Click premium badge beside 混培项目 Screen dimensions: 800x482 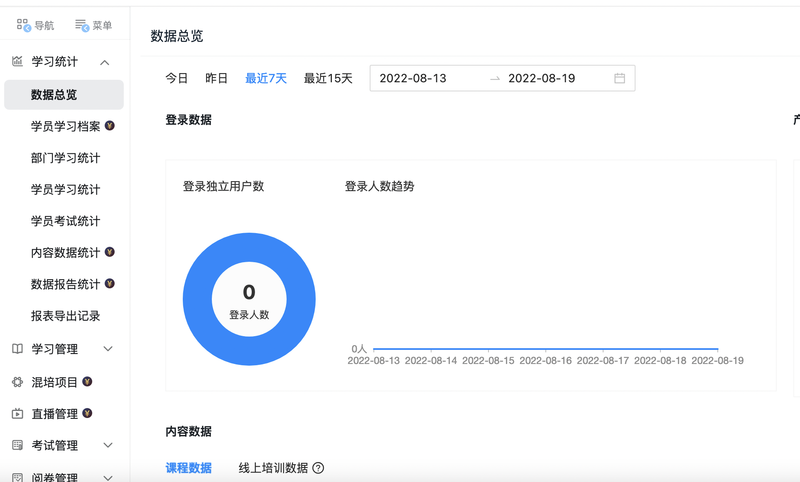click(x=87, y=382)
